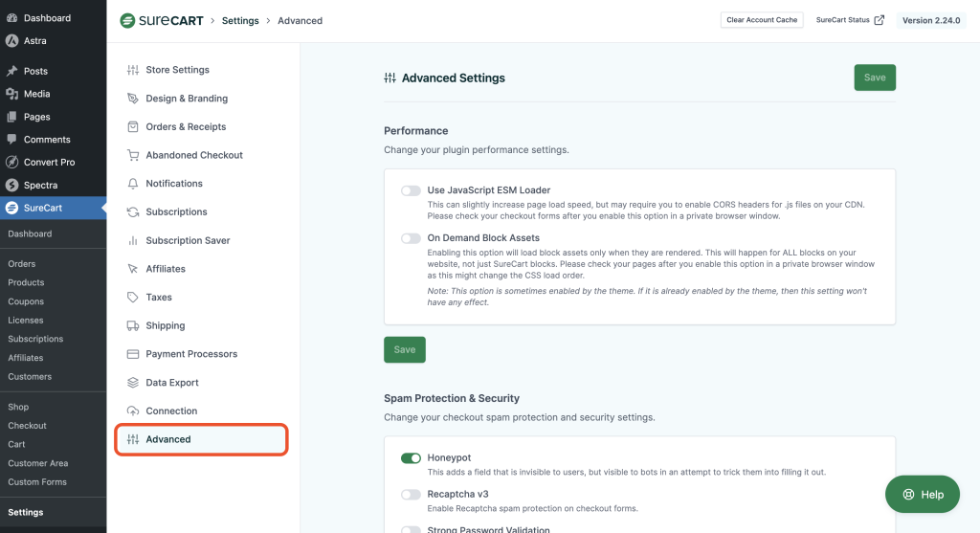Open Customers in SureCart submenu
980x533 pixels.
click(x=30, y=377)
